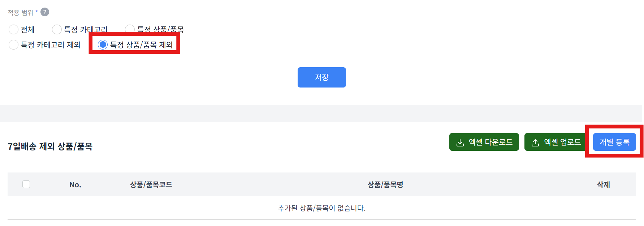Image resolution: width=644 pixels, height=226 pixels.
Task: Click the 삭제 column header
Action: 603,185
